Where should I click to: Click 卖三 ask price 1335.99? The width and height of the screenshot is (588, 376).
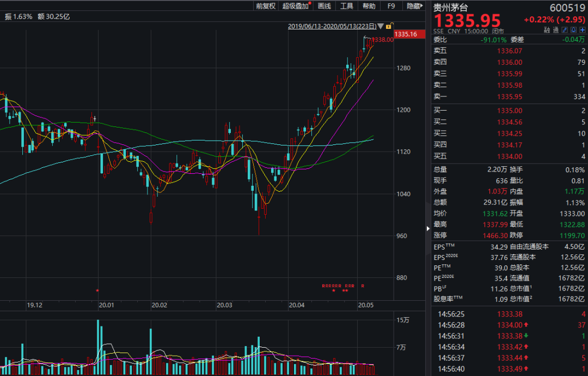click(510, 74)
